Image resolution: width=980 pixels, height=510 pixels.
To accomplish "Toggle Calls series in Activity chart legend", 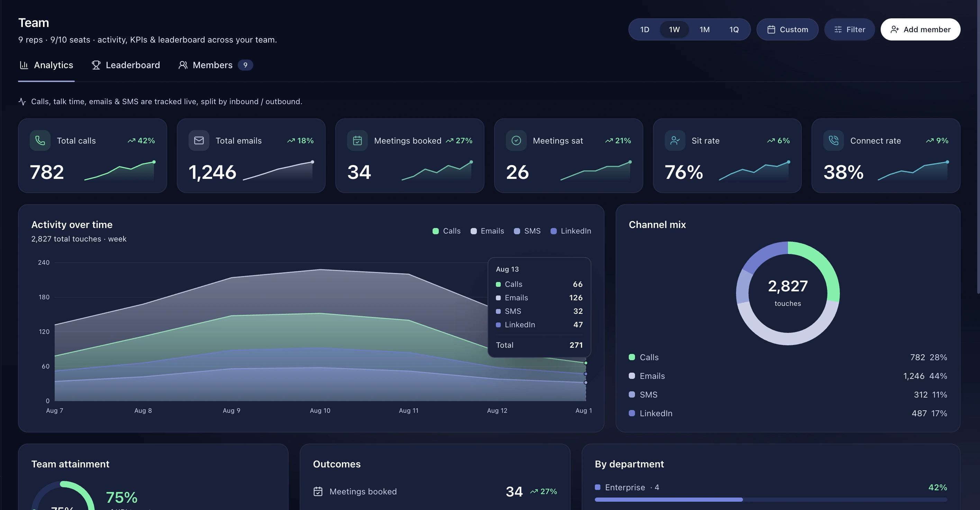I will pyautogui.click(x=446, y=231).
